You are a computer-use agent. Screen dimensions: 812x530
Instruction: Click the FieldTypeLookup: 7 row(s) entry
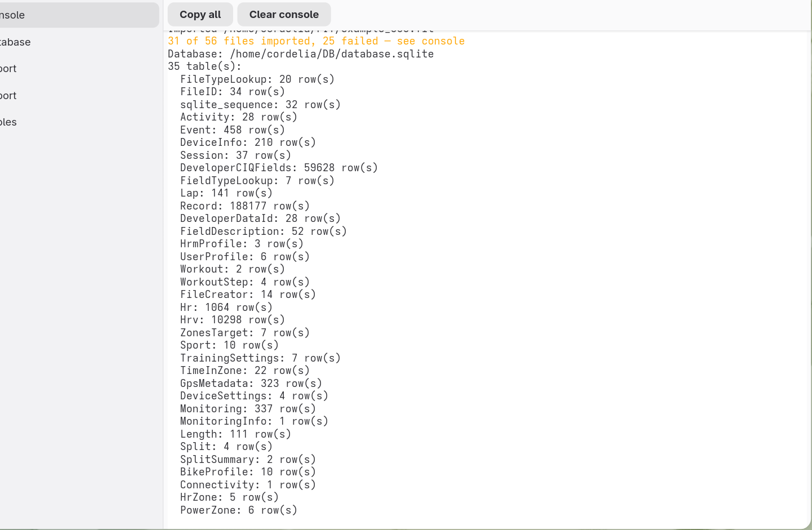257,181
